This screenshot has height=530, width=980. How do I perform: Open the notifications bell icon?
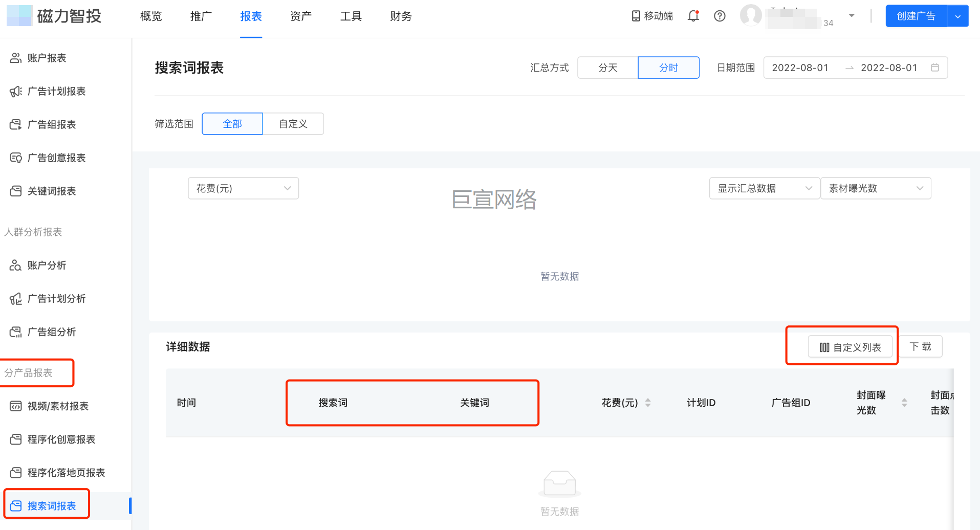(693, 16)
